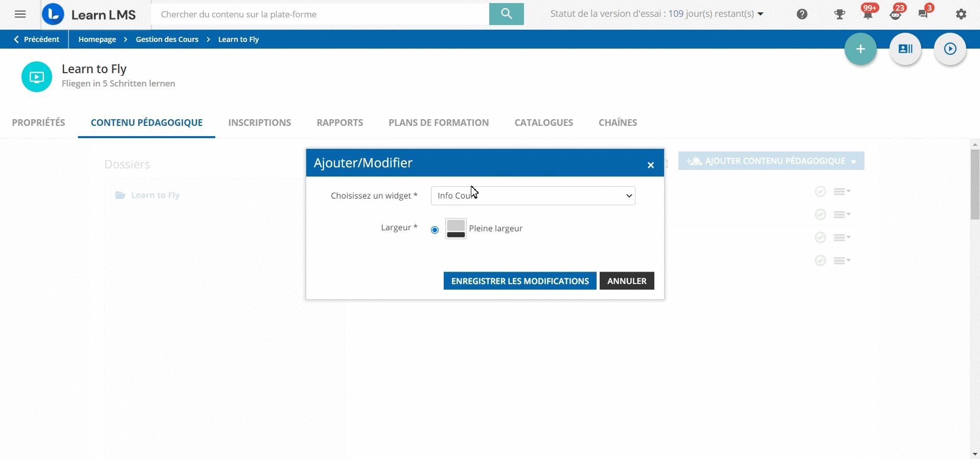Open the icon with 23 badge

coord(896,13)
